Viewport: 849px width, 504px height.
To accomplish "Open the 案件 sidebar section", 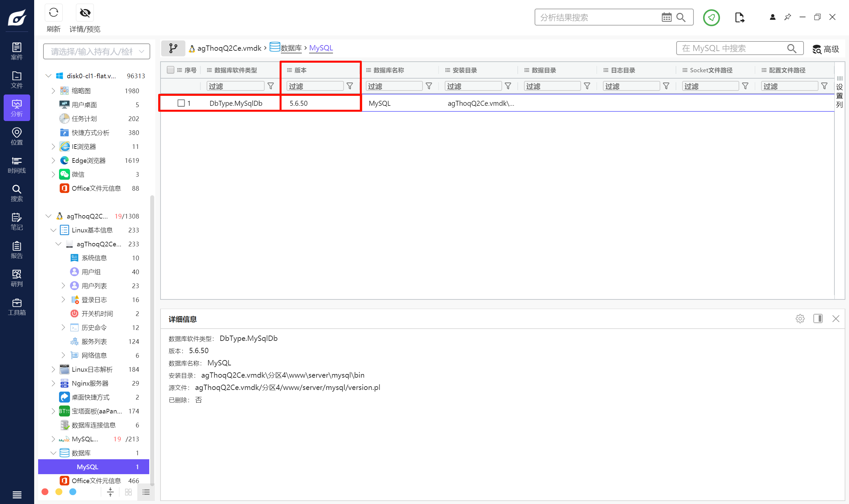I will tap(17, 51).
